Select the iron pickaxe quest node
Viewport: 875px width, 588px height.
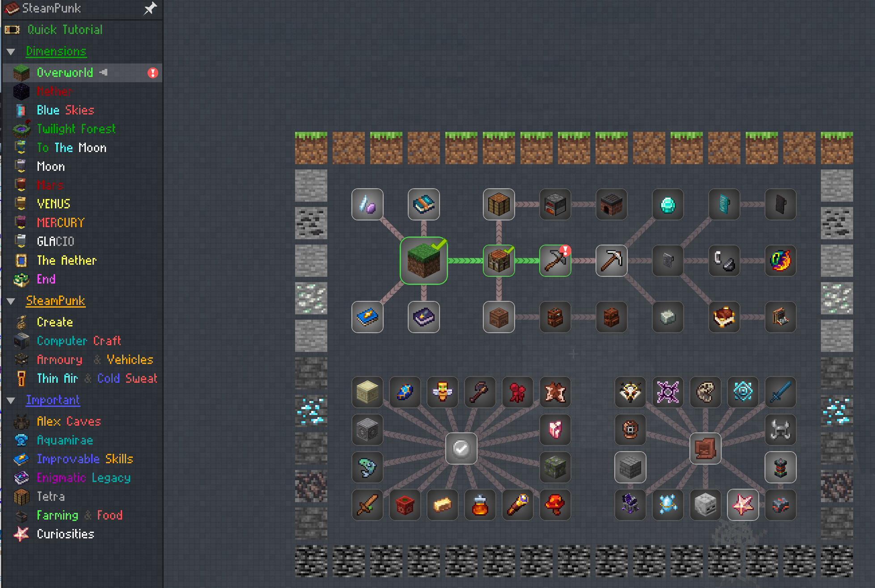(611, 261)
